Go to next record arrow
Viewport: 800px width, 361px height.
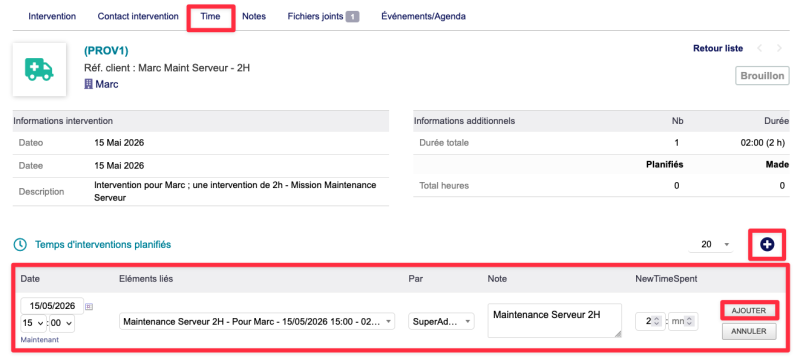pos(779,48)
